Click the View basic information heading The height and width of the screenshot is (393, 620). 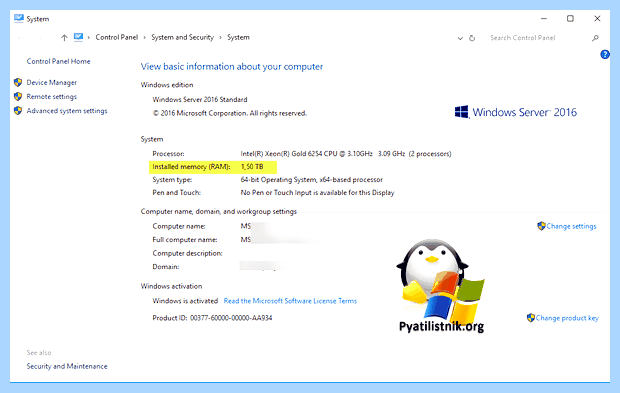[x=232, y=66]
